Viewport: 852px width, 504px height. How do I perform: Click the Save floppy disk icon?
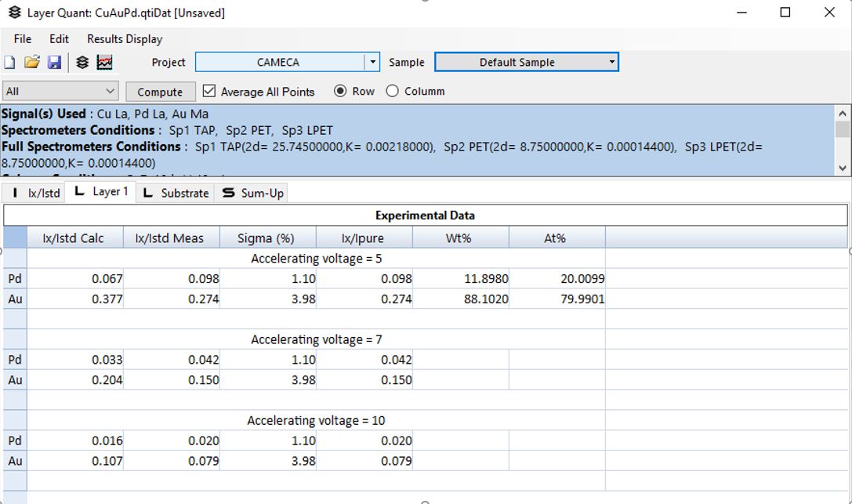pyautogui.click(x=54, y=63)
